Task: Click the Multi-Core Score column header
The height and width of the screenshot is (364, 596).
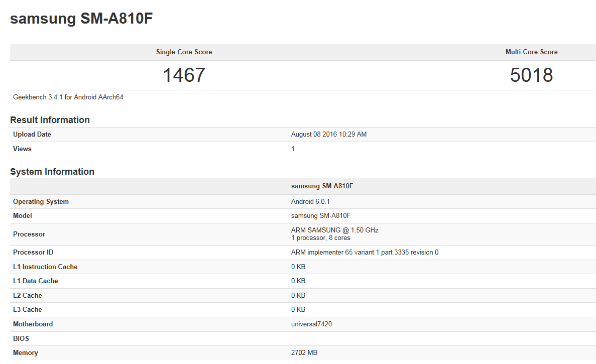Action: (x=531, y=52)
